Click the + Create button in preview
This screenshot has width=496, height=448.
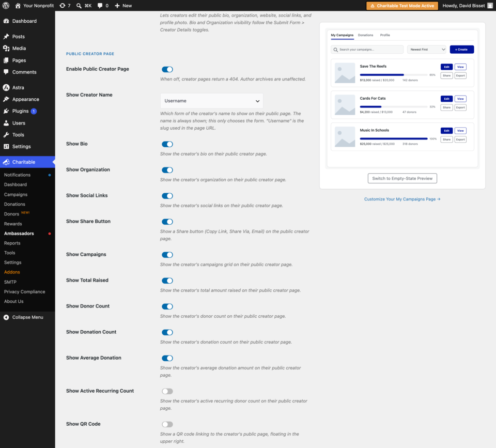point(461,50)
